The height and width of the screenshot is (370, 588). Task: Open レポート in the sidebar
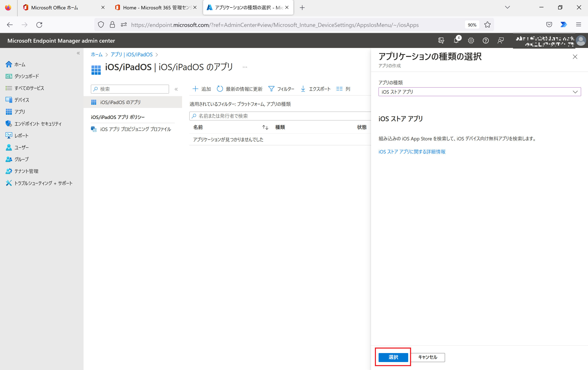17,136
